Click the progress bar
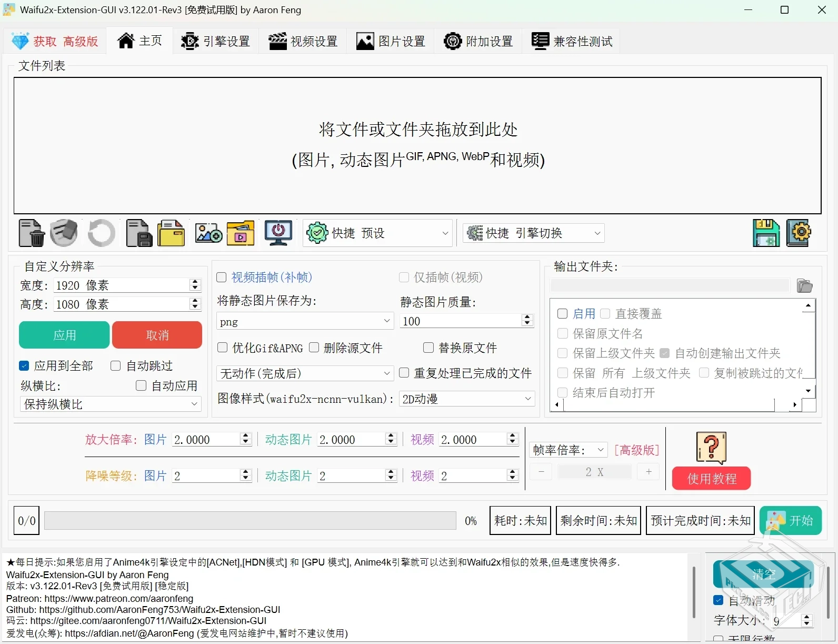Image resolution: width=838 pixels, height=644 pixels. (250, 520)
